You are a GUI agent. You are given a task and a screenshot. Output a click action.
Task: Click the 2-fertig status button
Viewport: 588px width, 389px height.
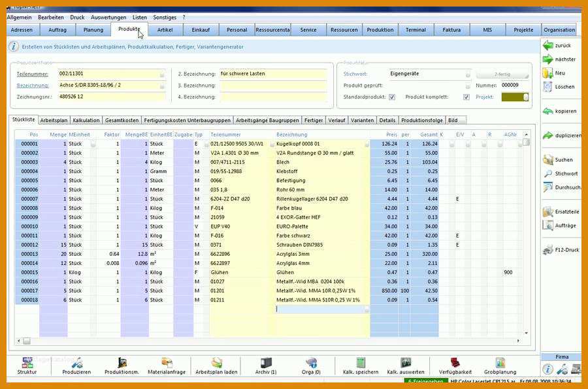[x=502, y=74]
